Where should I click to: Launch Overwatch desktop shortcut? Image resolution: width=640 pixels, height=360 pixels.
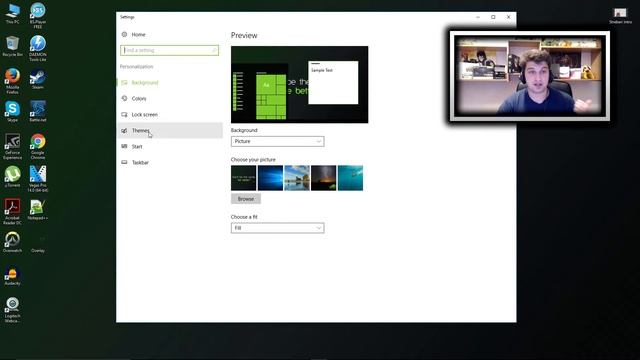[12, 242]
